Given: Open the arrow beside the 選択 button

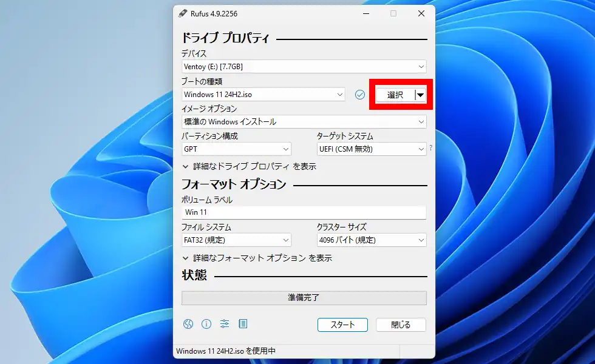Looking at the screenshot, I should pos(420,95).
